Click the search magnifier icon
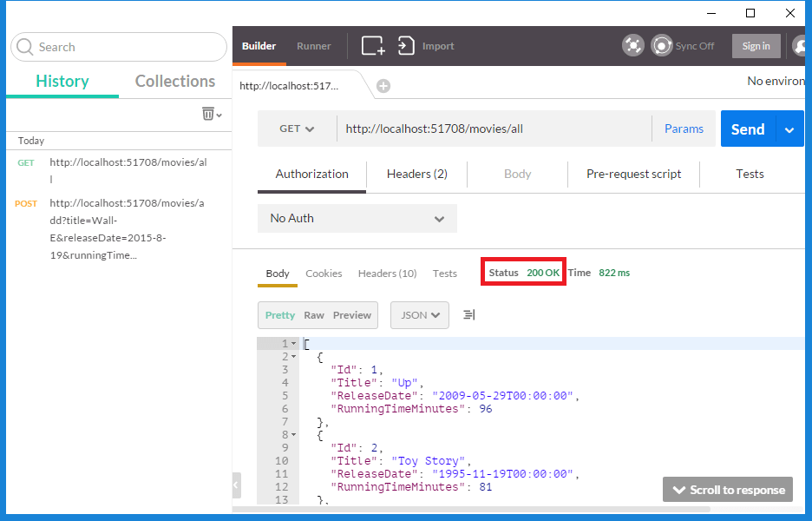Screen dimensions: 812x521 pyautogui.click(x=24, y=46)
